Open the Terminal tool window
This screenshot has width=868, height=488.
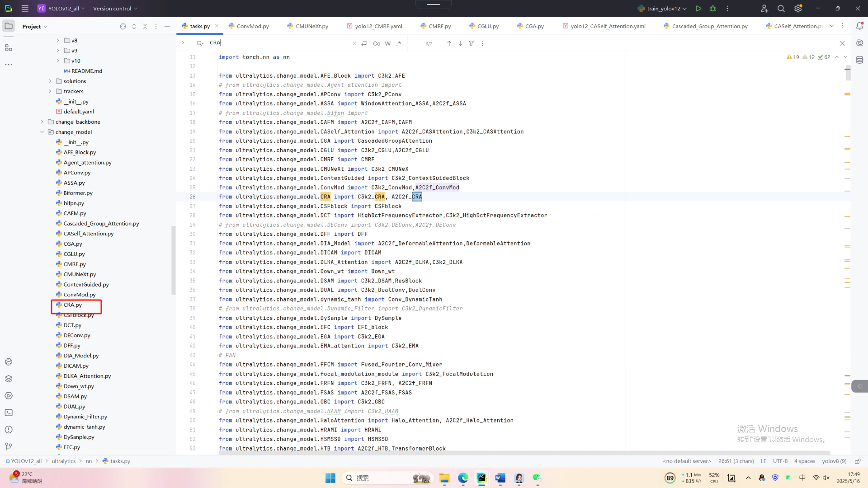(9, 413)
